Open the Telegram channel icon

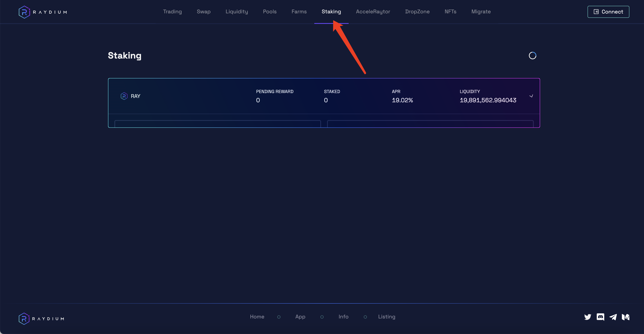point(613,317)
